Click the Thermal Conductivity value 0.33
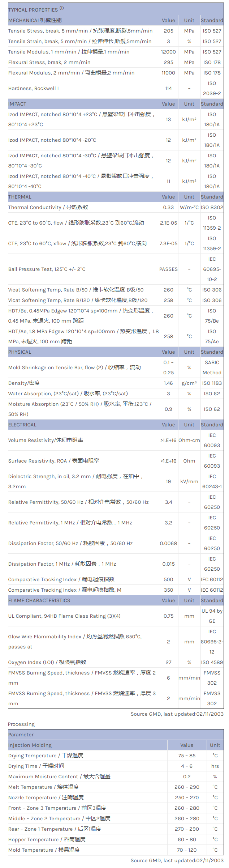The height and width of the screenshot is (868, 229). pos(168,208)
